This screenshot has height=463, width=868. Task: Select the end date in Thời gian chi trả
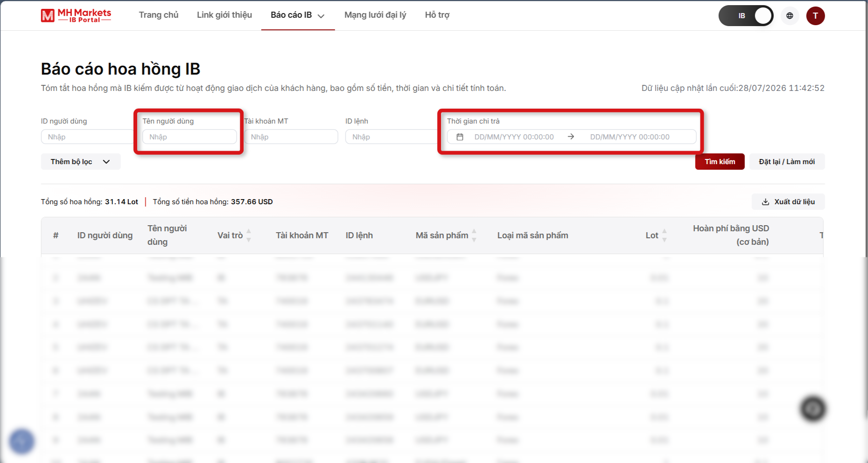630,137
